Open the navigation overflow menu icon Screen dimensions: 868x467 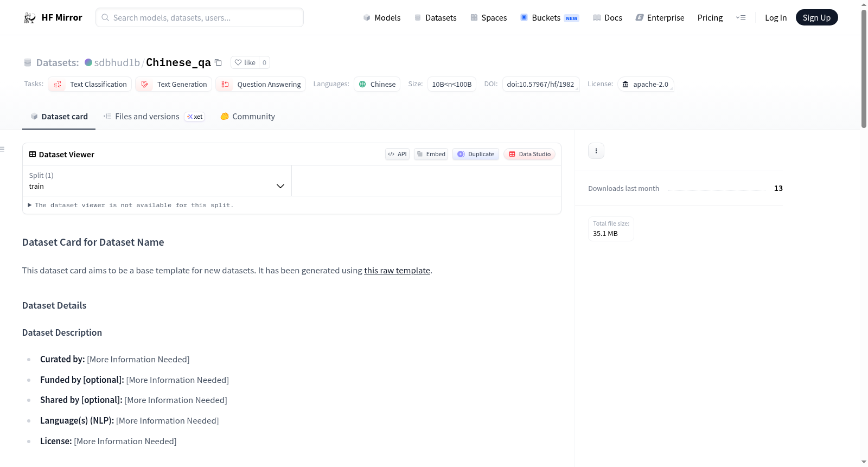pyautogui.click(x=741, y=18)
